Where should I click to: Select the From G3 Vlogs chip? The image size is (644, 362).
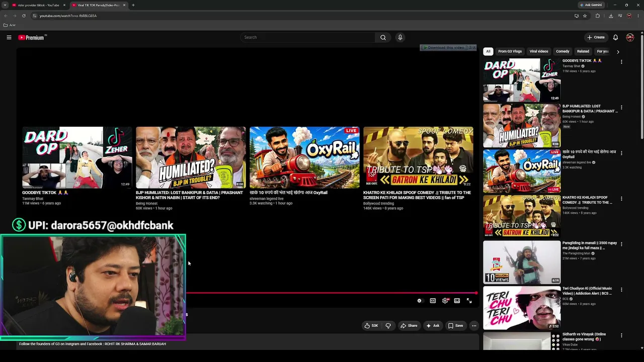pos(510,51)
